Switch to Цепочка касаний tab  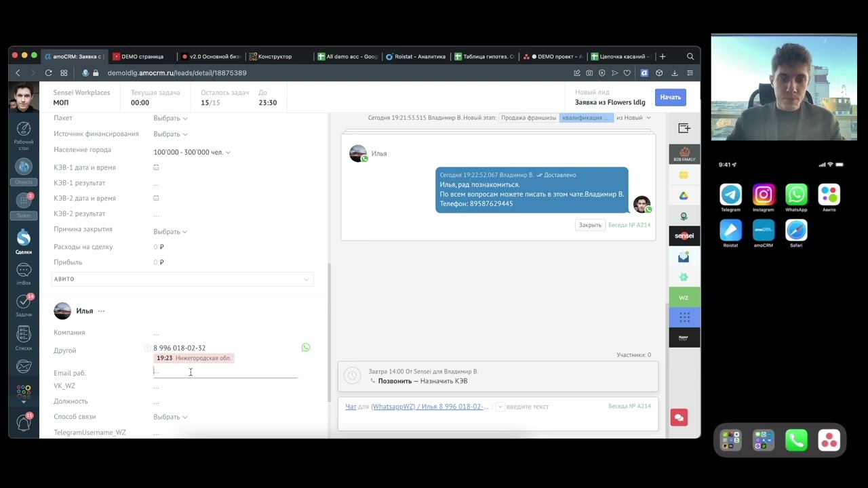tap(620, 56)
